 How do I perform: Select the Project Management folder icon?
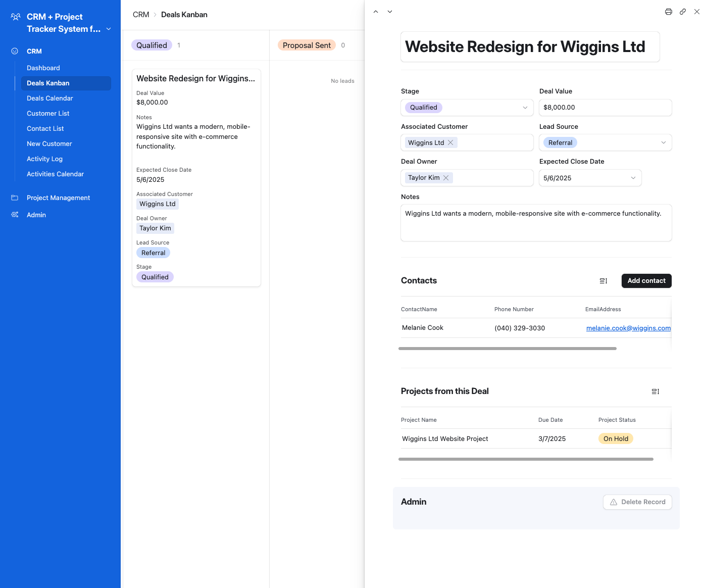click(x=15, y=198)
